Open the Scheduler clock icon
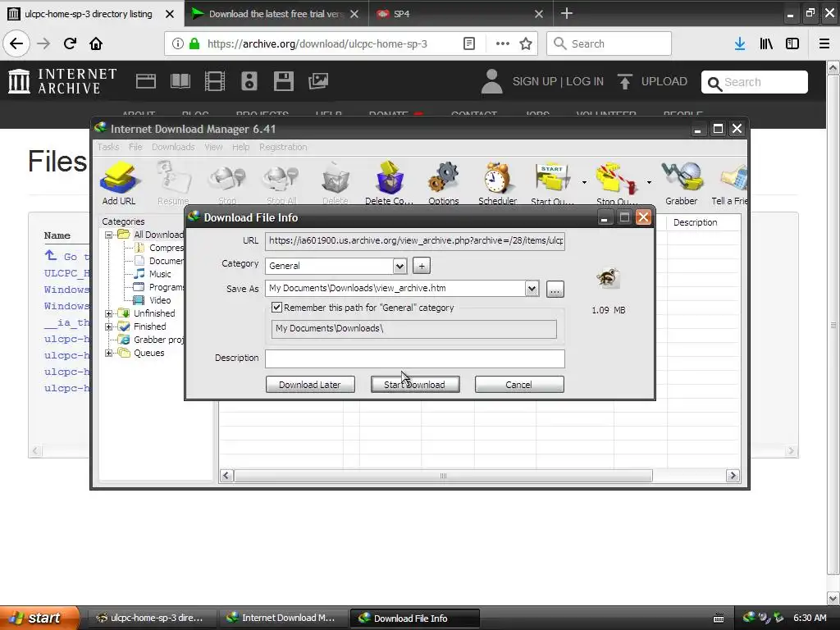The image size is (840, 630). coord(498,183)
